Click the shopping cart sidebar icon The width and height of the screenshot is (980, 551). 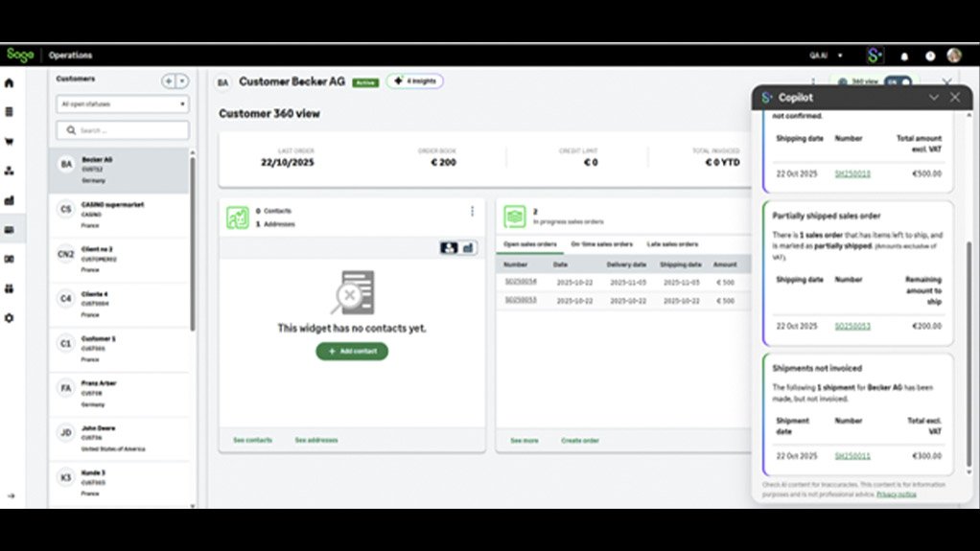[x=10, y=142]
